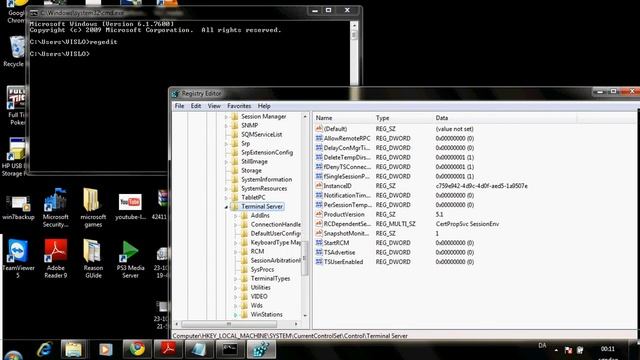Select the TSAdvertise value name
This screenshot has width=640, height=360.
tap(339, 252)
